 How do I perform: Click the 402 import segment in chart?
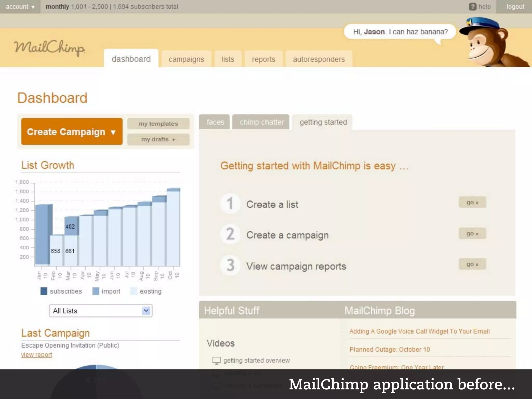(x=71, y=226)
